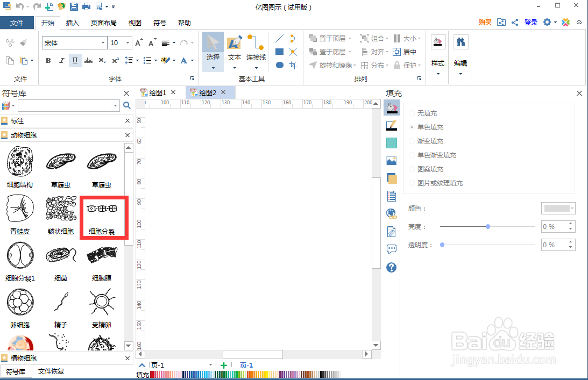Open the 插入 ribbon tab
The height and width of the screenshot is (380, 588).
coord(73,23)
